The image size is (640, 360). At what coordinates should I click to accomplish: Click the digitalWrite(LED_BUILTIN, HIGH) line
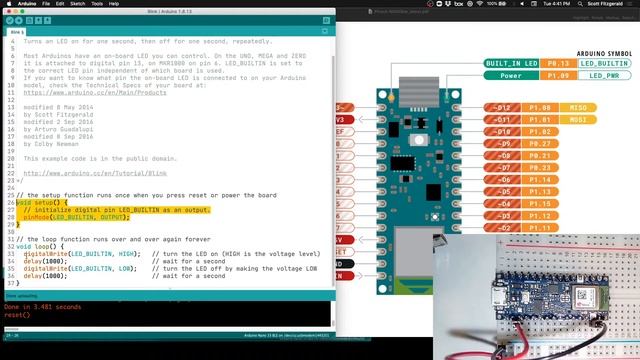[82, 254]
